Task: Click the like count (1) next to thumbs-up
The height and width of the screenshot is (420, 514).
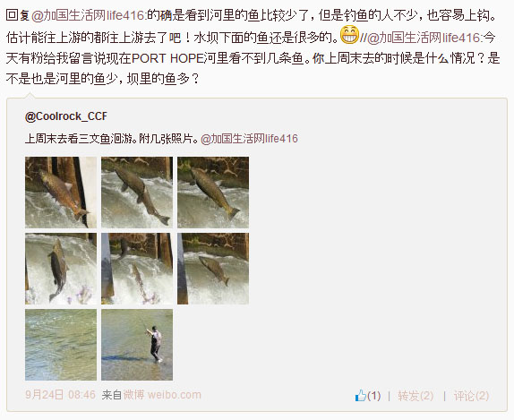Action: point(374,396)
